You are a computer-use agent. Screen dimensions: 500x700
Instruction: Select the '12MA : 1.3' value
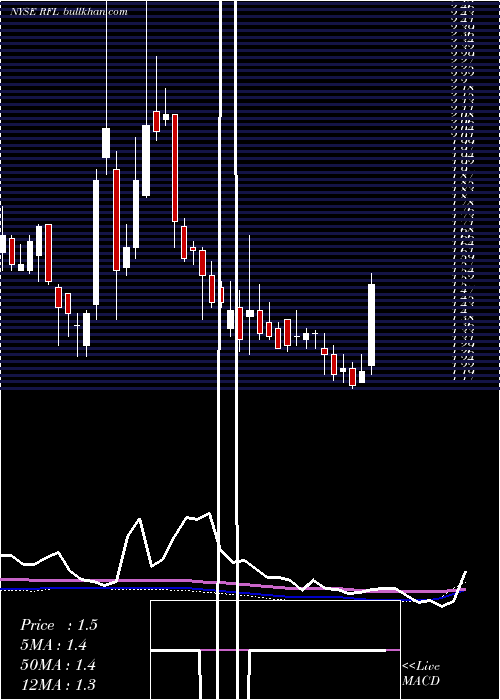coord(58,685)
